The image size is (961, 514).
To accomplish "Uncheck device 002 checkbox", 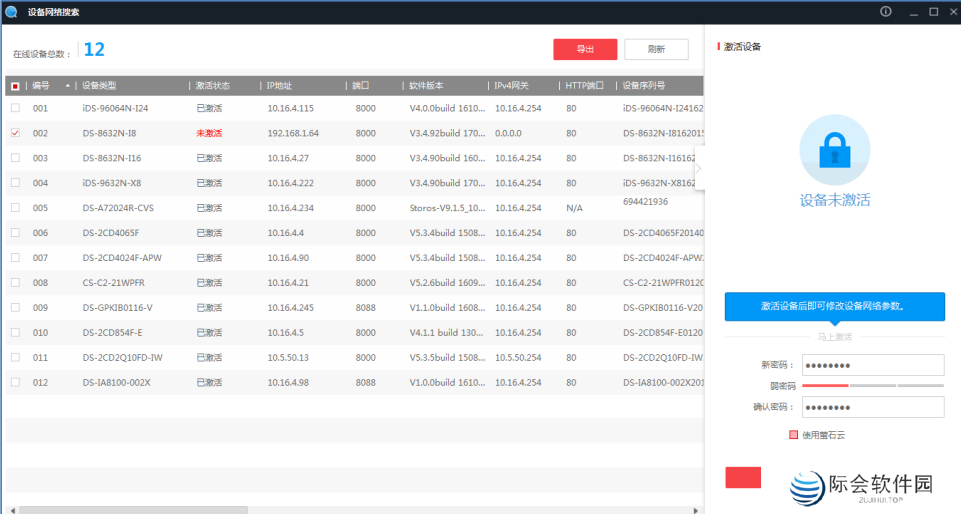I will 15,132.
